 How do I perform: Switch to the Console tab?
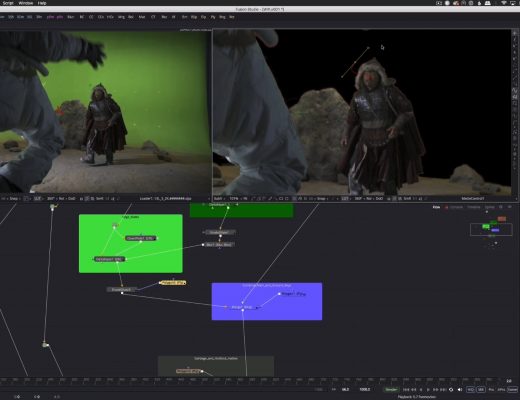456,207
